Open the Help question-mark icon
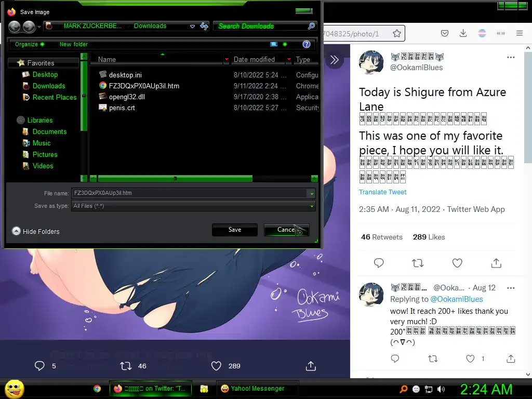 point(307,44)
